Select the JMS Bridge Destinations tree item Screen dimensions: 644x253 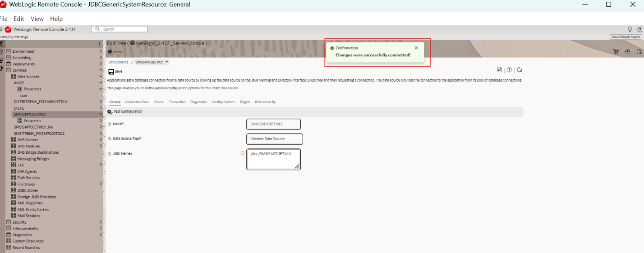tap(38, 152)
